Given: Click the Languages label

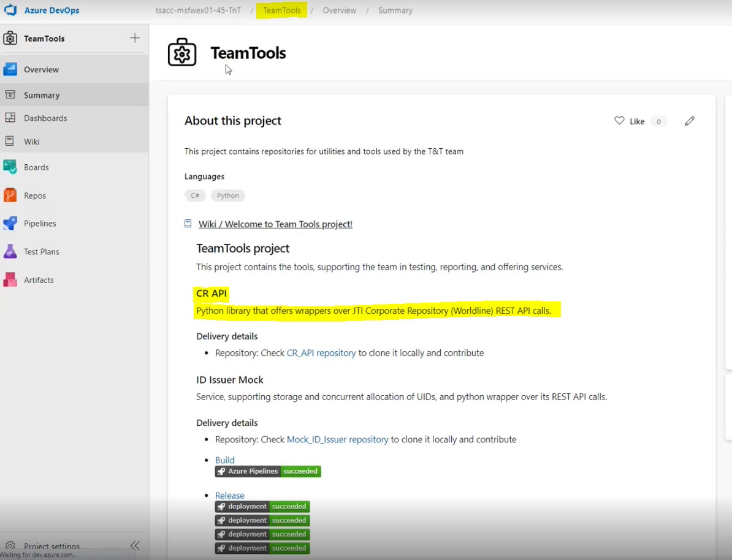Looking at the screenshot, I should click(x=205, y=176).
